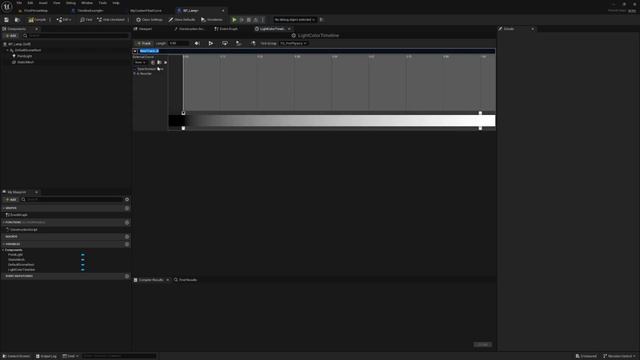640x360 pixels.
Task: Click the Find toolbar button
Action: [86, 20]
